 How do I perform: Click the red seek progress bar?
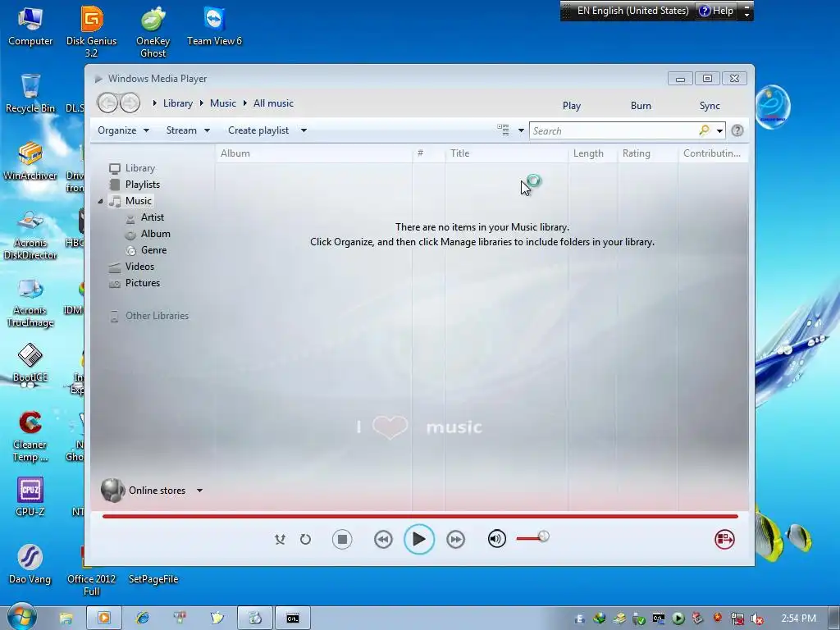pos(420,517)
